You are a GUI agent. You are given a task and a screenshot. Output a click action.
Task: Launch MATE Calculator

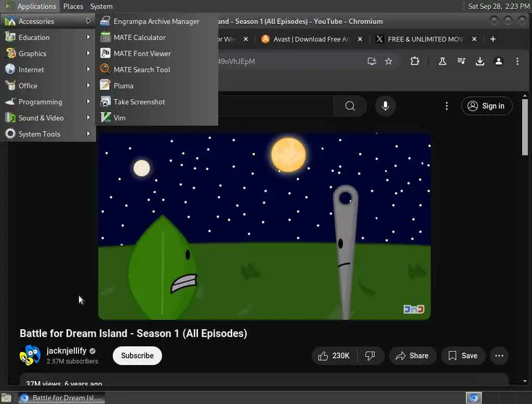click(x=156, y=37)
